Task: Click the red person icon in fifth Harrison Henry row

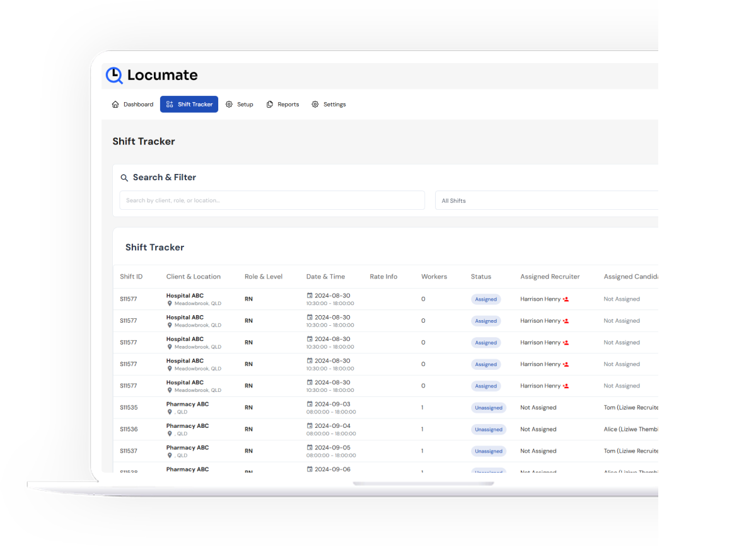Action: click(x=566, y=386)
